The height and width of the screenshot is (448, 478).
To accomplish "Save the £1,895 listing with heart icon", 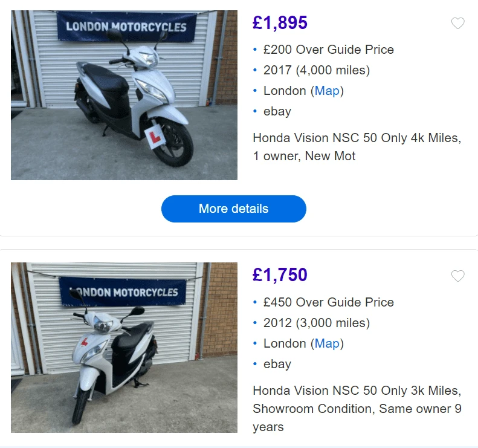I will click(x=458, y=24).
